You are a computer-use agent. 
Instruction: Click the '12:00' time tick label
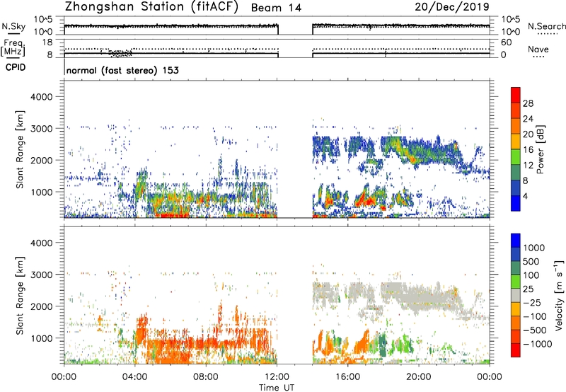[x=277, y=377]
